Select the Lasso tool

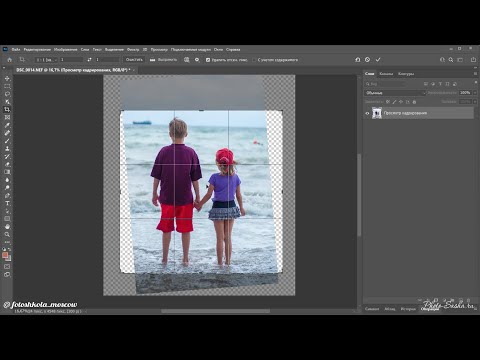(x=7, y=94)
